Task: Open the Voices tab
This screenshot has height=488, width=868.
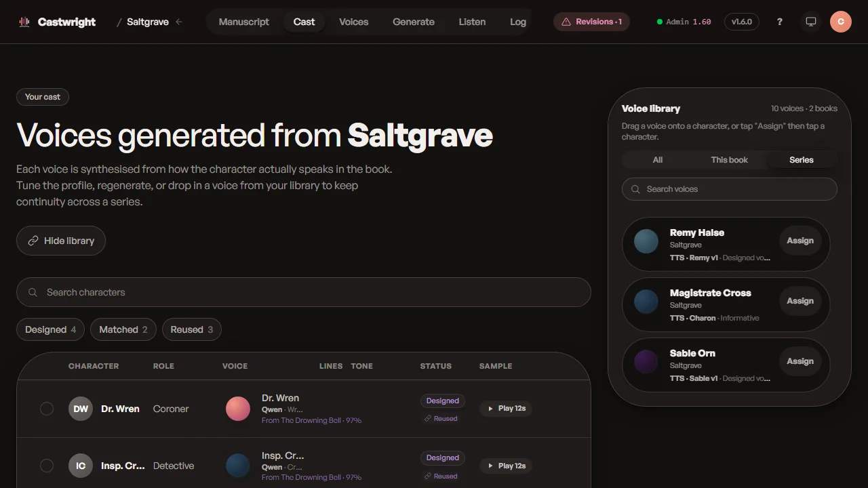Action: [354, 22]
